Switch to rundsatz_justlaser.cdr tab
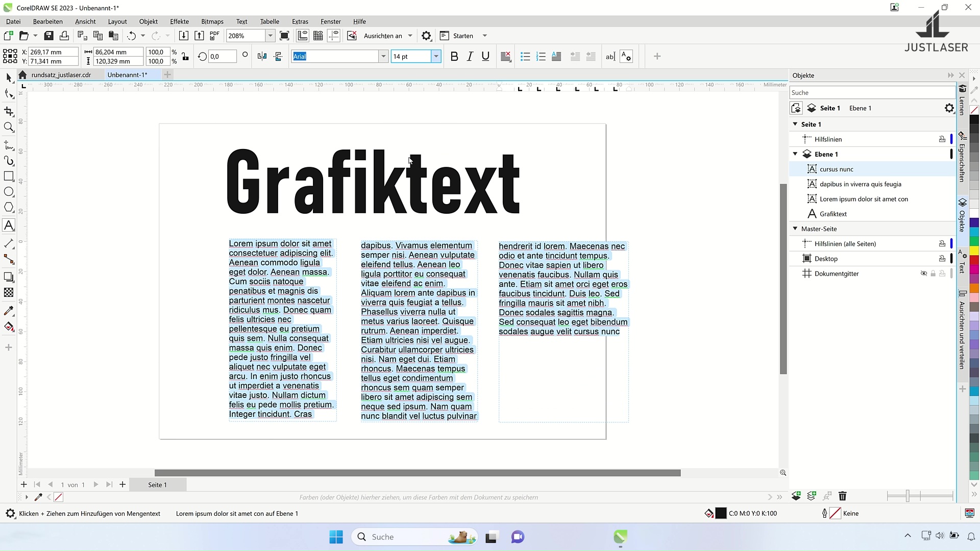 [61, 75]
